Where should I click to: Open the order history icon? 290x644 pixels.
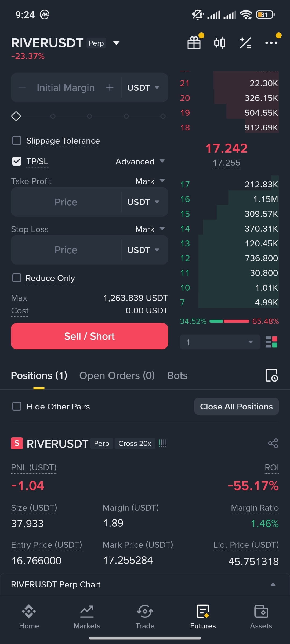coord(272,375)
